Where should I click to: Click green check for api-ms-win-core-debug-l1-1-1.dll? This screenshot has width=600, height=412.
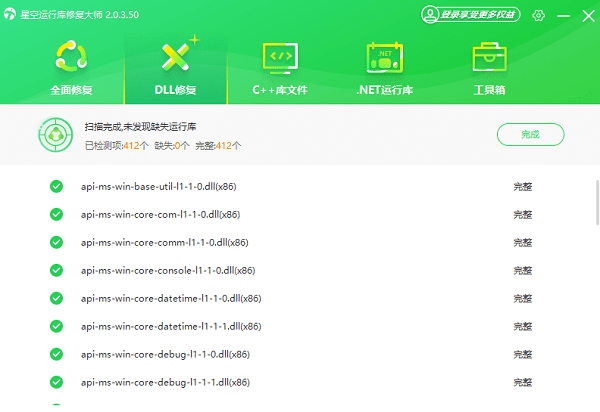pyautogui.click(x=56, y=382)
